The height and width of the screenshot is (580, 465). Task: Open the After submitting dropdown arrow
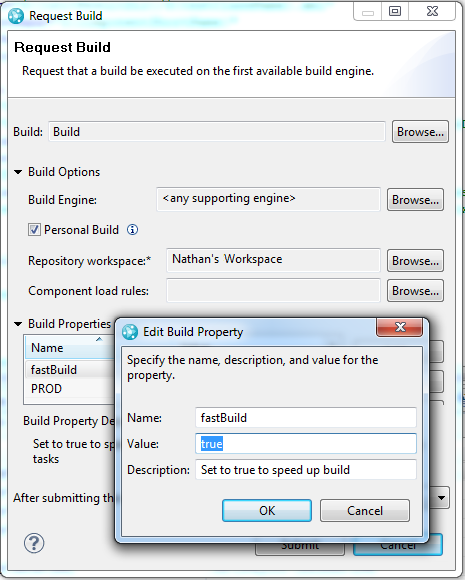point(441,498)
